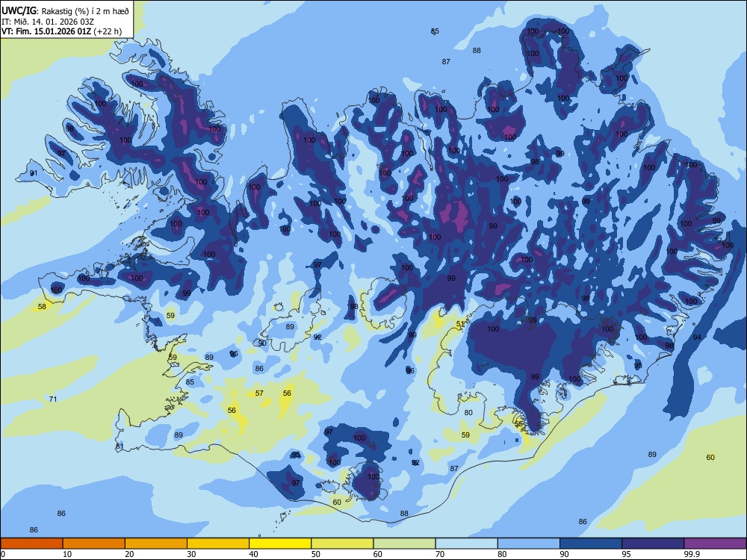Click the legend scale label '20'
The width and height of the screenshot is (747, 560).
click(x=129, y=554)
